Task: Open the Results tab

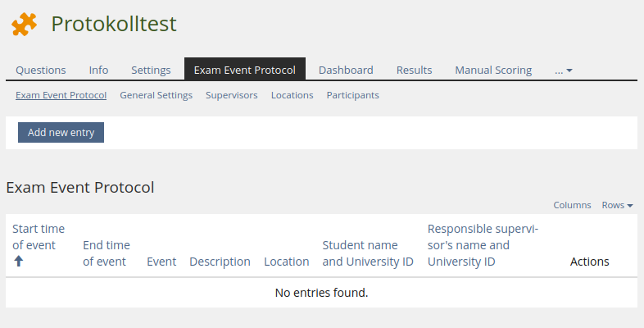Action: coord(414,71)
